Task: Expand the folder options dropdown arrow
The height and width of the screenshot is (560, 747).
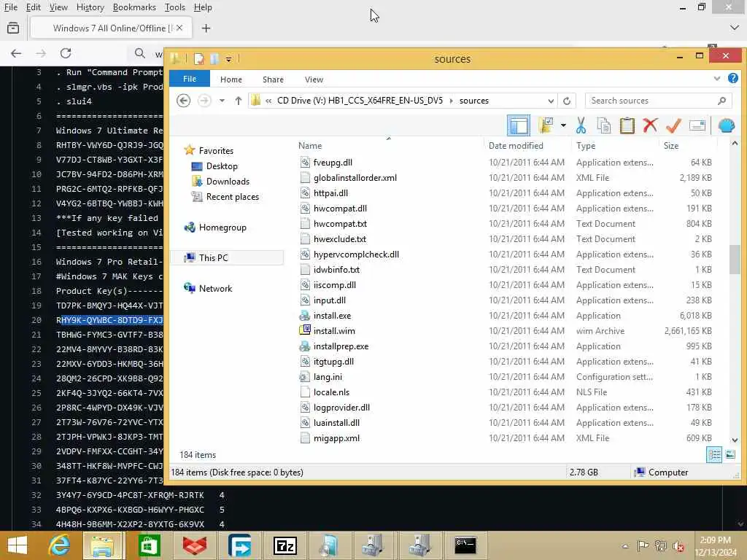Action: [563, 125]
